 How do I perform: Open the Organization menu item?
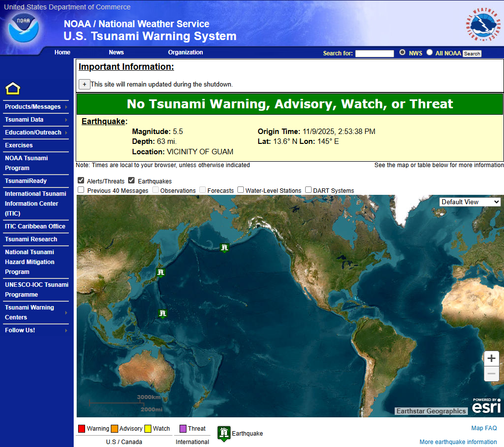click(x=185, y=52)
